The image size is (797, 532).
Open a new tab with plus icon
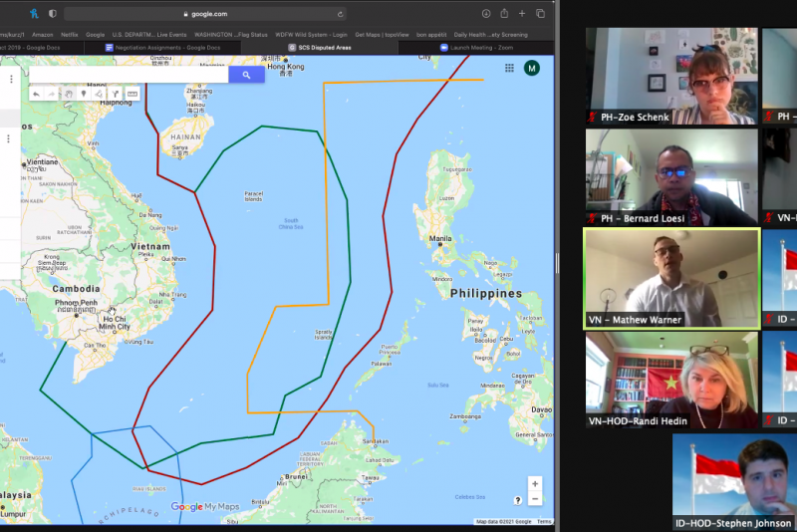pyautogui.click(x=522, y=14)
